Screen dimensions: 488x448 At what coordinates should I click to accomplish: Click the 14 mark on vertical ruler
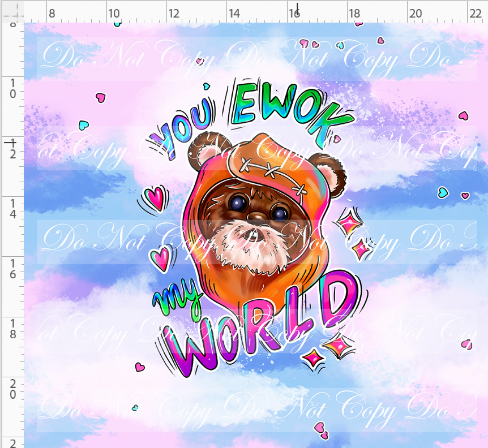[x=13, y=209]
